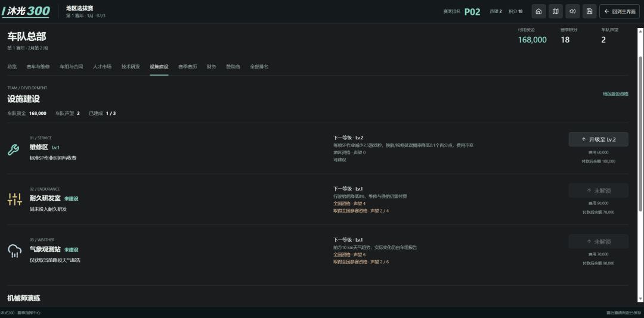Viewport: 644px width, 318px height.
Task: Click the 已建成 1 / 3 text
Action: pyautogui.click(x=103, y=113)
